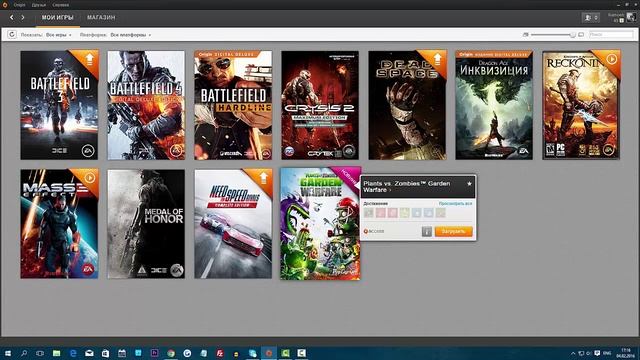This screenshot has width=640, height=360.
Task: Open taskbar search magnifier
Action: (x=24, y=353)
